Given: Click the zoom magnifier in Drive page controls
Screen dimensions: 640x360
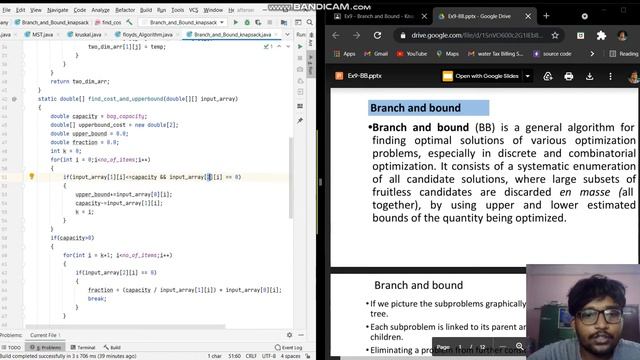Looking at the screenshot, I should point(520,347).
